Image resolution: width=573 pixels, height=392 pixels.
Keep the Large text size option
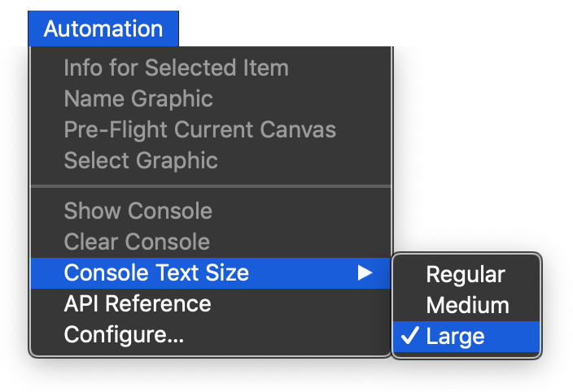point(455,336)
